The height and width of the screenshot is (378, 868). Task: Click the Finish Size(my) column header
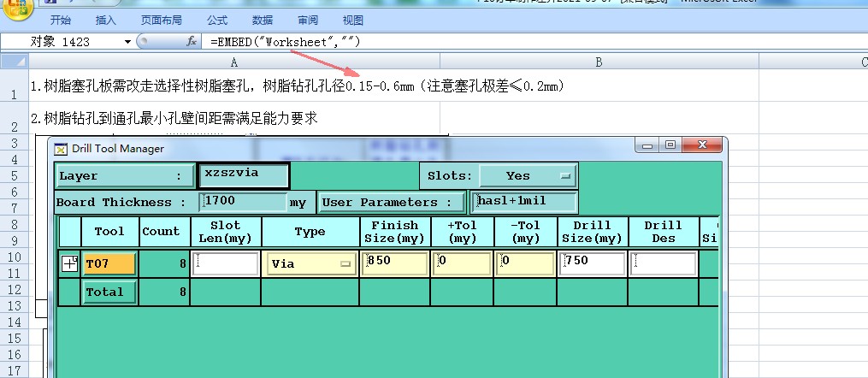coord(395,232)
